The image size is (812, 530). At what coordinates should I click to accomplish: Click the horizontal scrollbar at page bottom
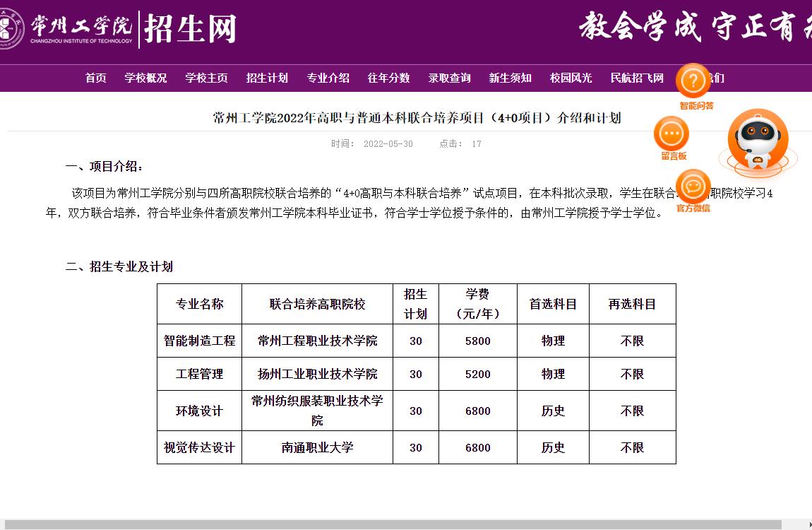[x=393, y=525]
